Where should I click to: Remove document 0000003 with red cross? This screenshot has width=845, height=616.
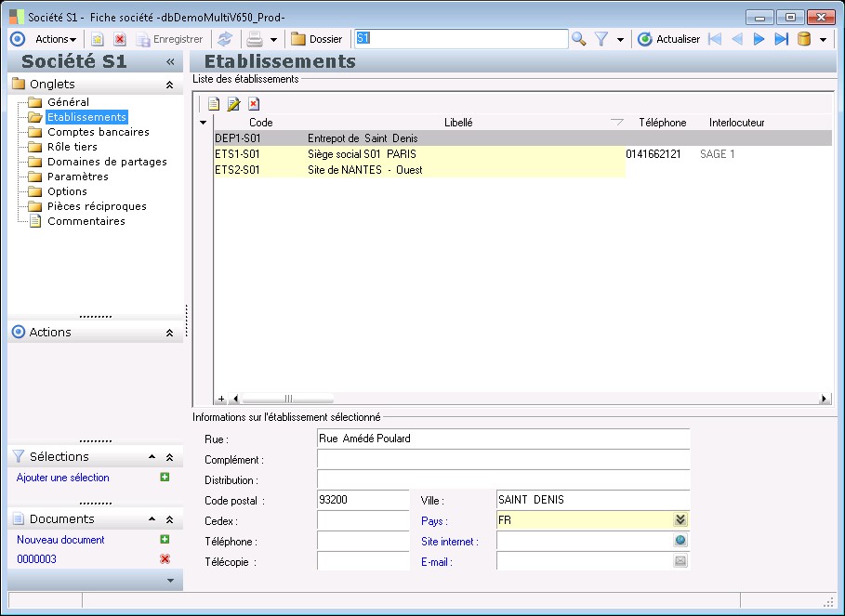tap(165, 558)
